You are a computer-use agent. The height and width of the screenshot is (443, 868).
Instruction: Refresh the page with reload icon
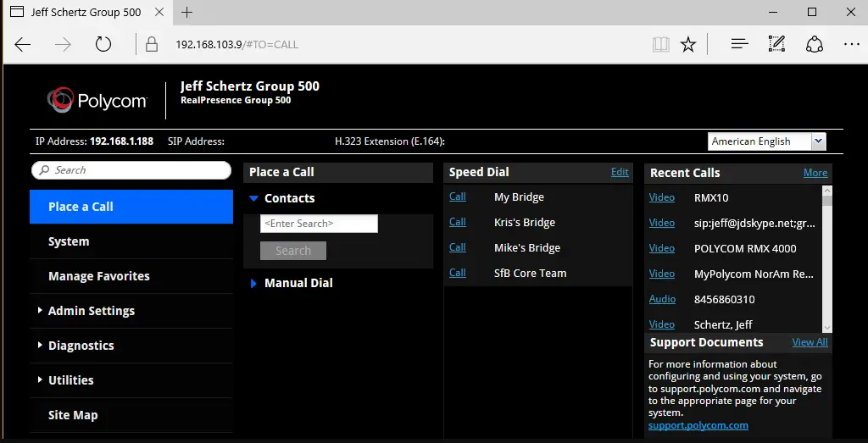pyautogui.click(x=103, y=44)
